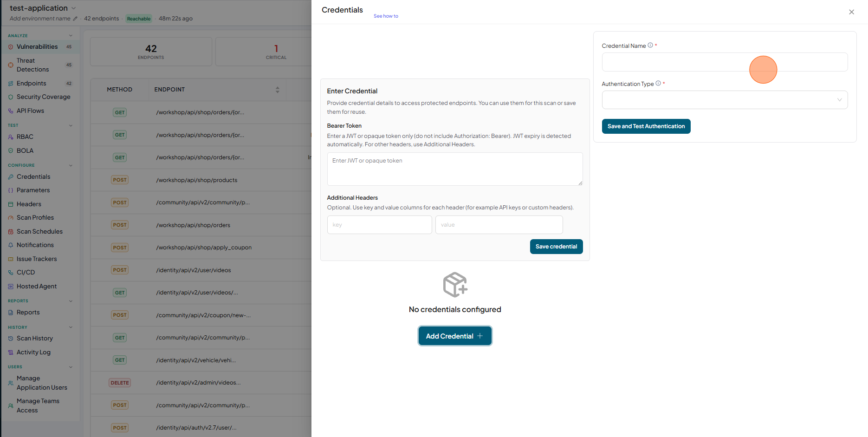Click the Scan History icon
868x437 pixels.
click(x=11, y=339)
